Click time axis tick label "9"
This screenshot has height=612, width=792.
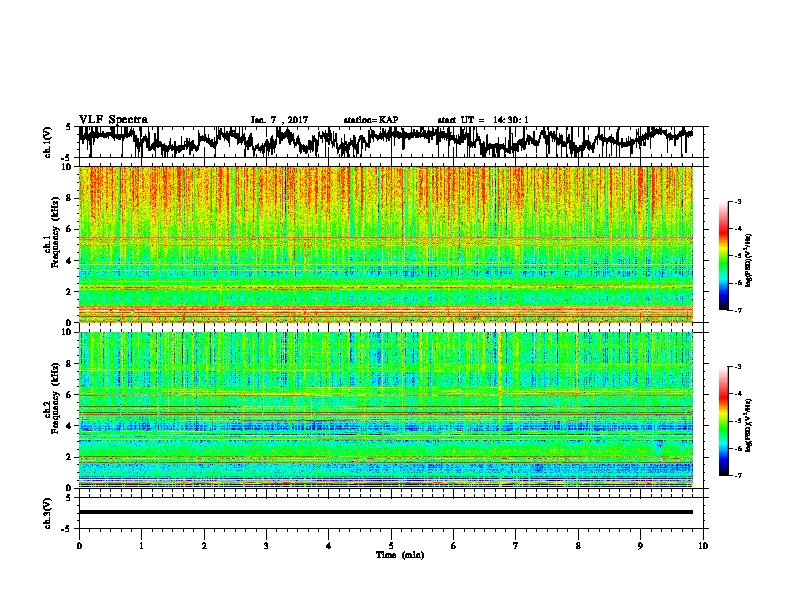coord(640,546)
